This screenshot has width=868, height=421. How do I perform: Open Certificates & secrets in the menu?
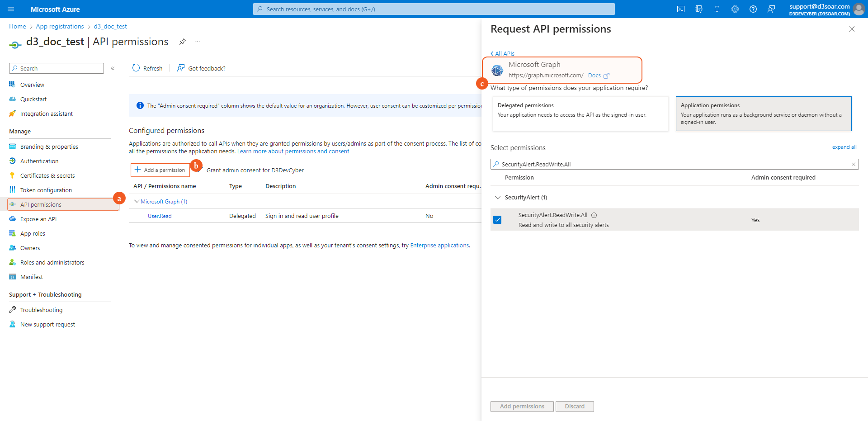tap(47, 176)
